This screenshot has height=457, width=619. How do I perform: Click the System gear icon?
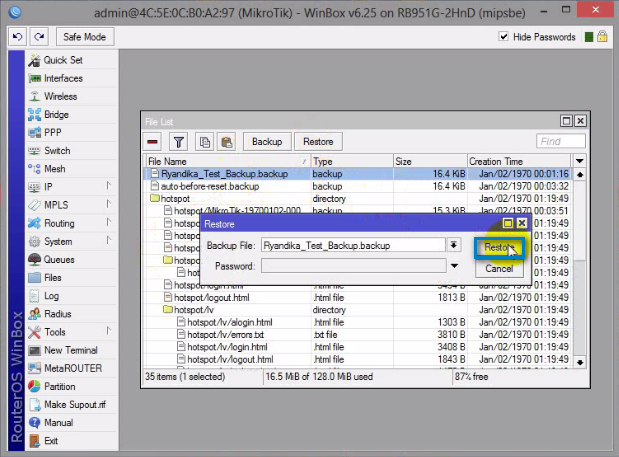[34, 242]
